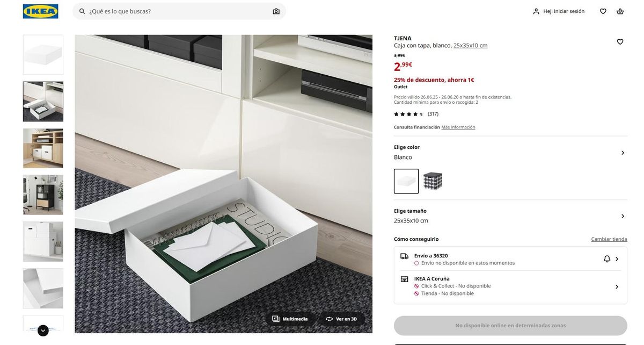This screenshot has height=345, width=644.
Task: Open camera image search icon
Action: pos(276,11)
